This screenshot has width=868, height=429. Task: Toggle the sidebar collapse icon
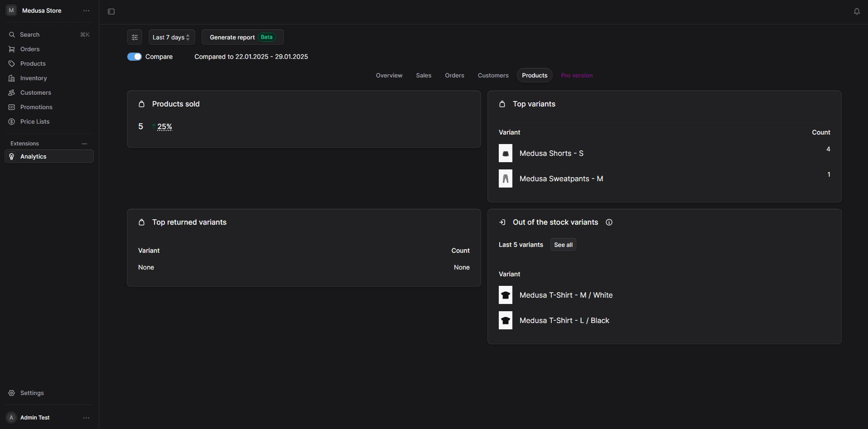[111, 11]
